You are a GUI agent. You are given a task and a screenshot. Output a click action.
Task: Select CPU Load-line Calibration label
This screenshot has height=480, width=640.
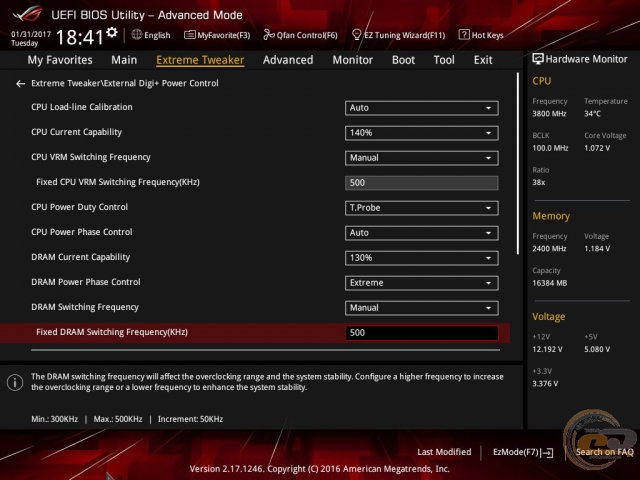point(82,107)
